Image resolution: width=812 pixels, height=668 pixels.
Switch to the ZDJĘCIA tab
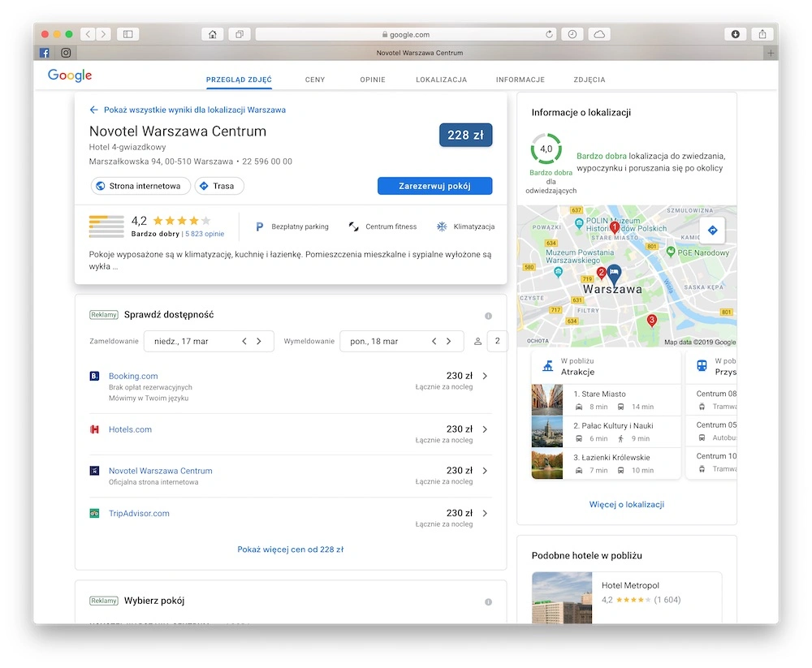tap(590, 80)
